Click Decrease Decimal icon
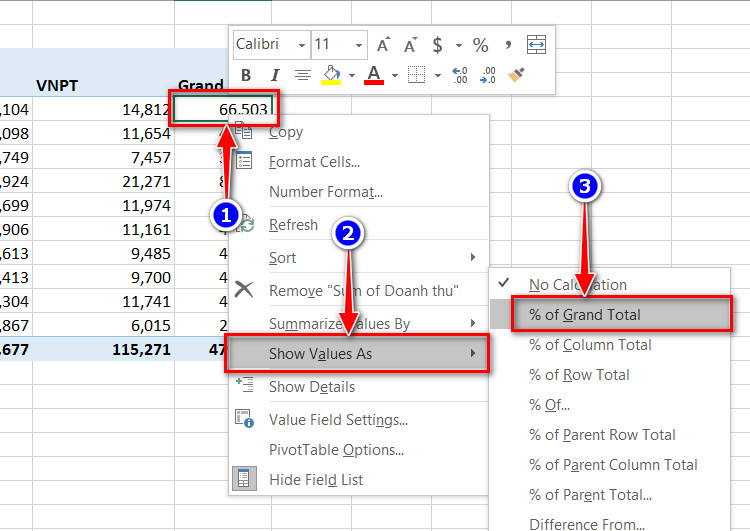Viewport: 750px width, 531px height. pyautogui.click(x=487, y=75)
